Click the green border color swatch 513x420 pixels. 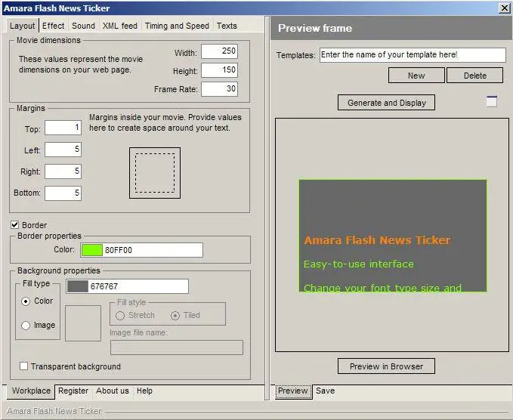click(91, 250)
